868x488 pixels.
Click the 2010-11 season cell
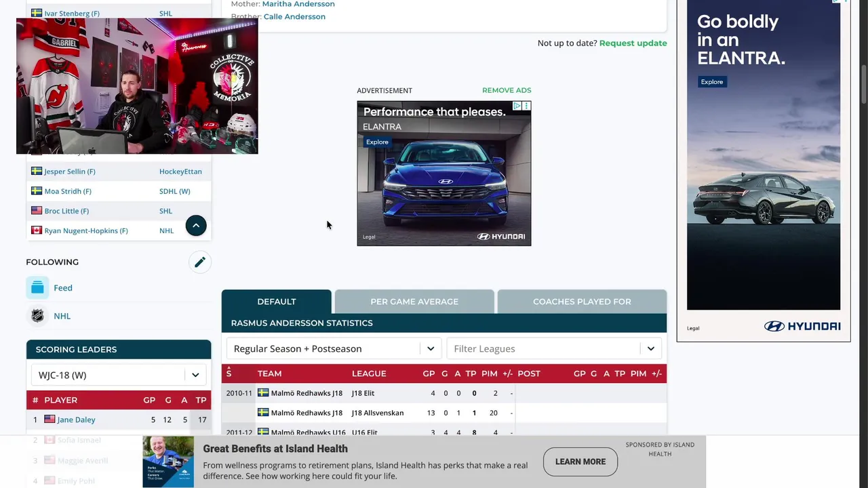[x=239, y=393]
